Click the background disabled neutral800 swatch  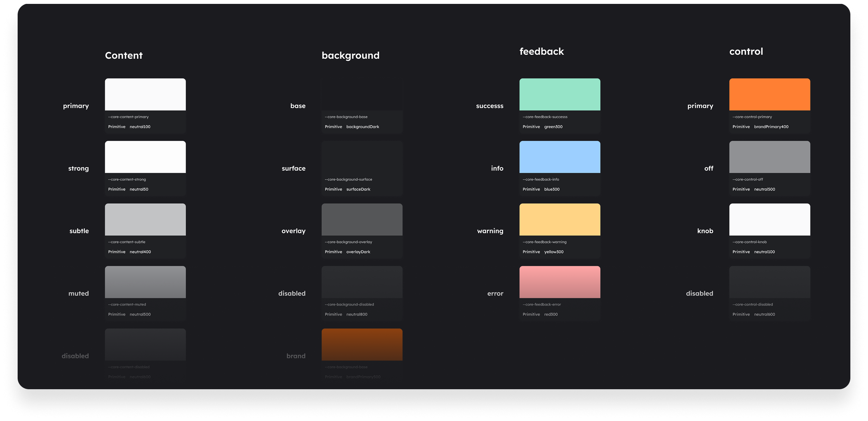tap(362, 282)
